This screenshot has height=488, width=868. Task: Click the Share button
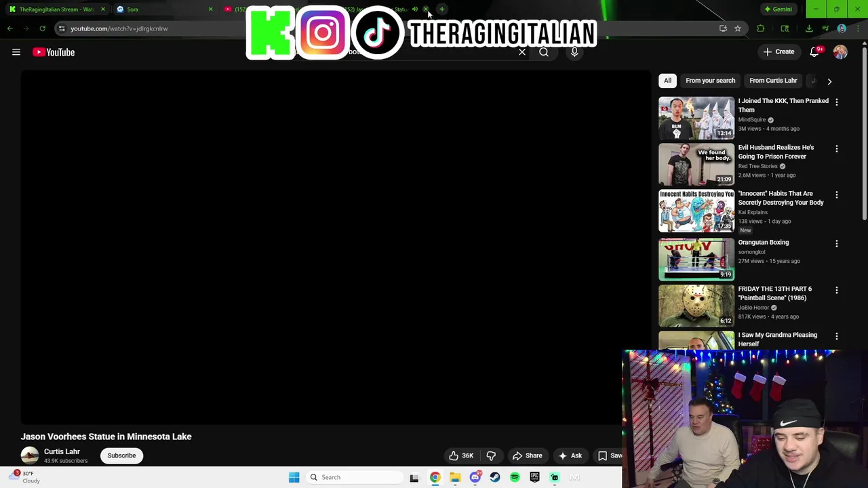[528, 455]
